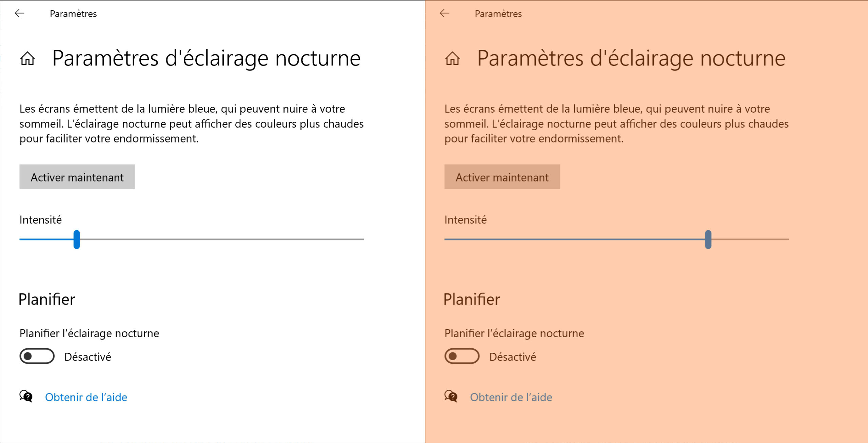Screen dimensions: 868x443
Task: Toggle Planifier l'éclairage nocturne in orange panel
Action: tap(462, 356)
